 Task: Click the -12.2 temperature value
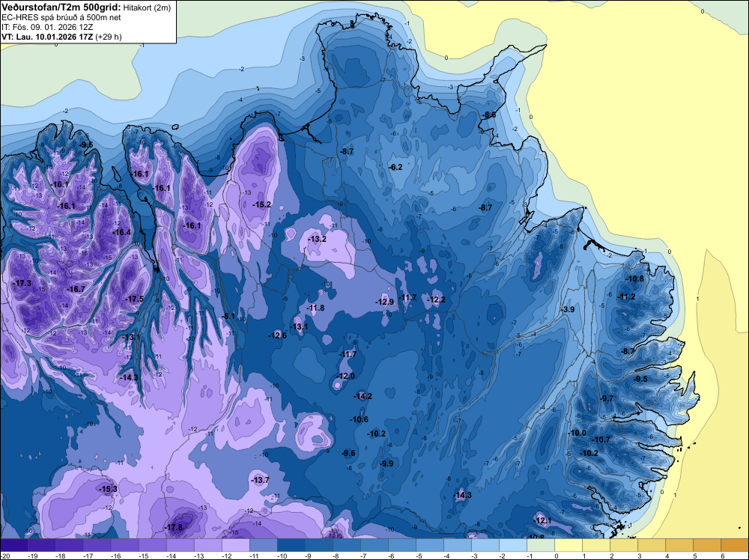tap(436, 299)
